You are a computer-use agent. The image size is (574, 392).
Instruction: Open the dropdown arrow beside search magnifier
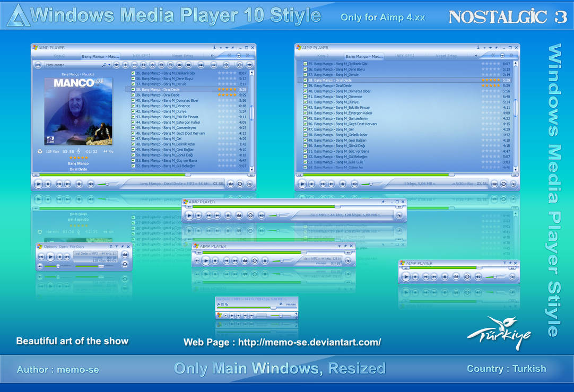(x=109, y=65)
